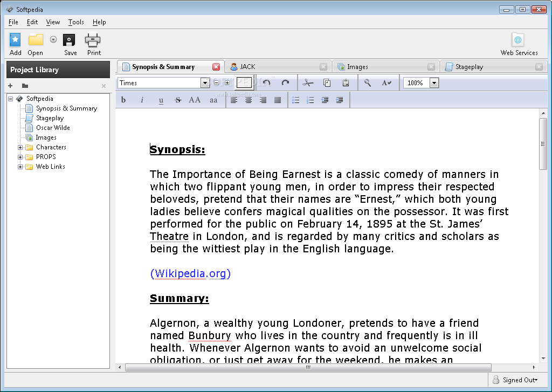The height and width of the screenshot is (392, 552).
Task: Create a new folder in Project Library
Action: (25, 86)
